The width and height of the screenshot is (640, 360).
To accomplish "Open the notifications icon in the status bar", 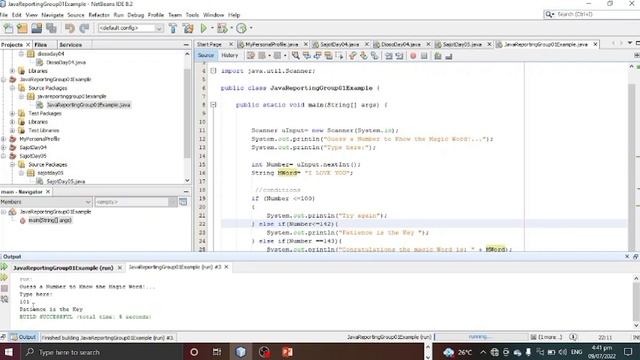I will pos(573,337).
